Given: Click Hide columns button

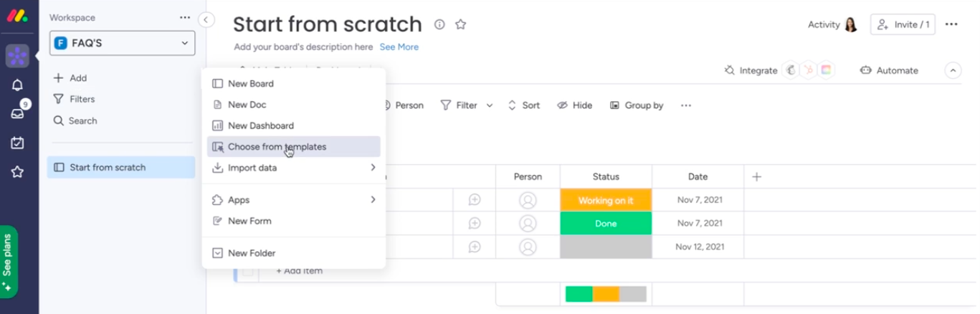Looking at the screenshot, I should pos(575,105).
